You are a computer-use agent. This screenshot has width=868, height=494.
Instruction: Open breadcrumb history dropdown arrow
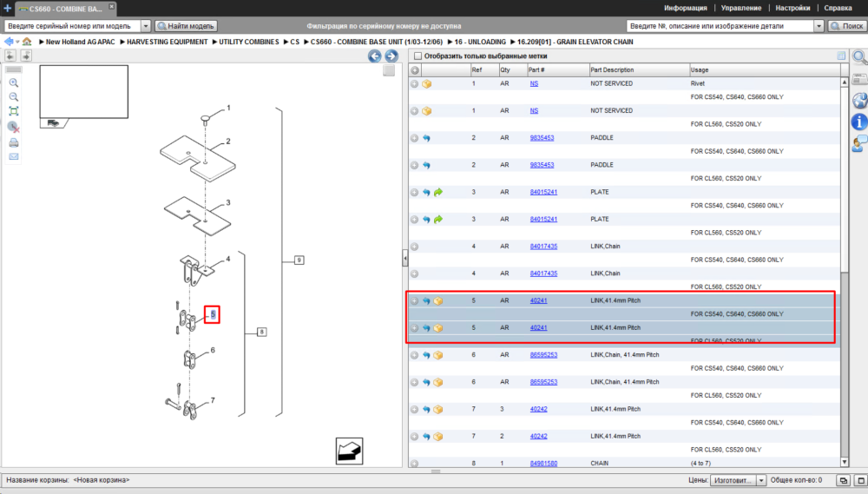click(17, 42)
